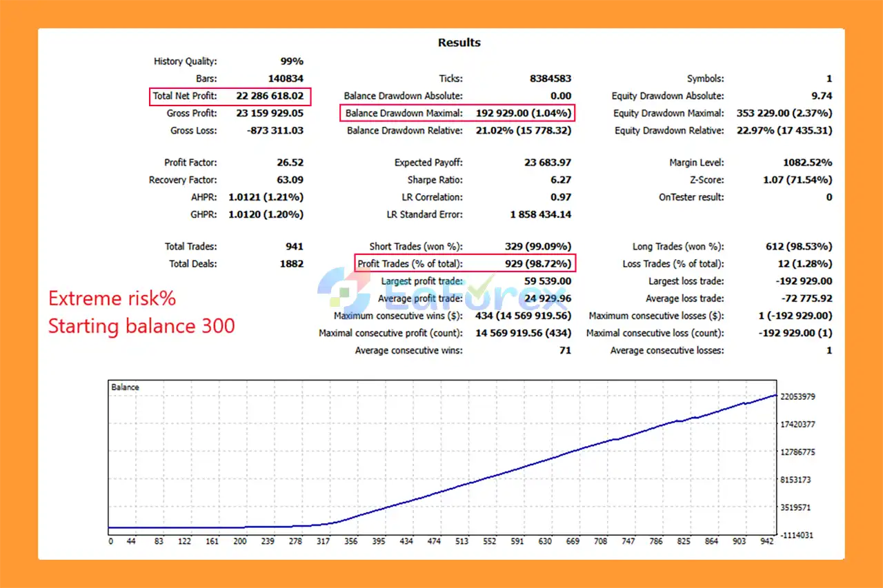Click the Ticks value 8384583

tap(550, 79)
